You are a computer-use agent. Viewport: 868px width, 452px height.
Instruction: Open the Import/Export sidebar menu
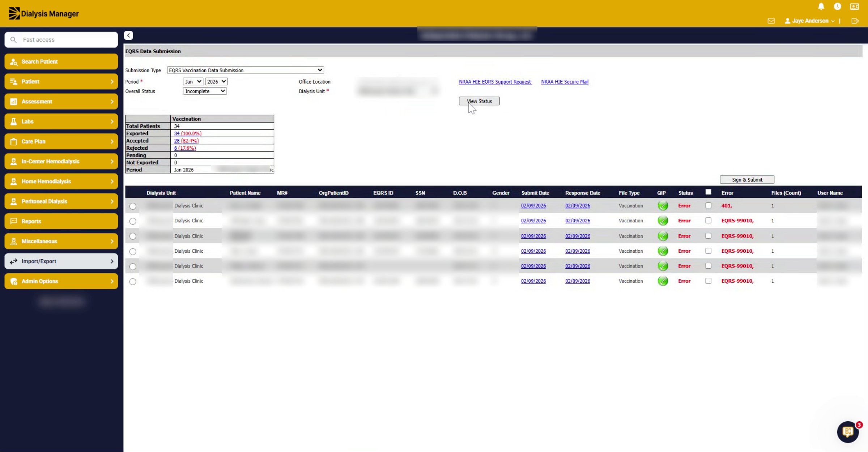61,261
